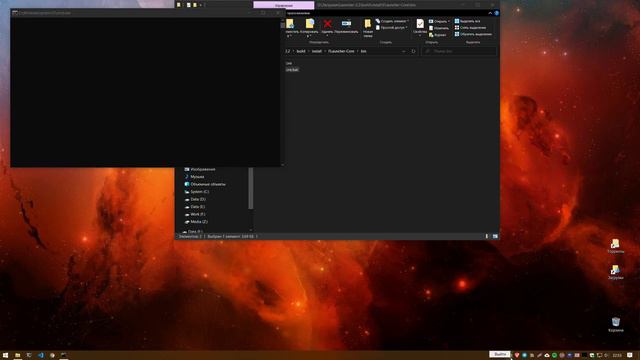The height and width of the screenshot is (360, 640).
Task: Open the Windows Start menu
Action: pyautogui.click(x=6, y=355)
